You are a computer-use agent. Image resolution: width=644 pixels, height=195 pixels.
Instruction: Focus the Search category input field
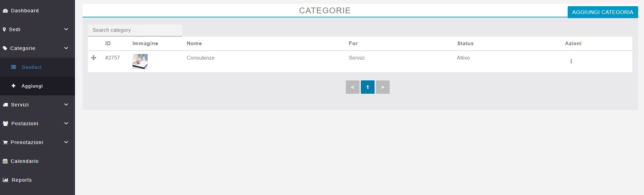pyautogui.click(x=135, y=30)
